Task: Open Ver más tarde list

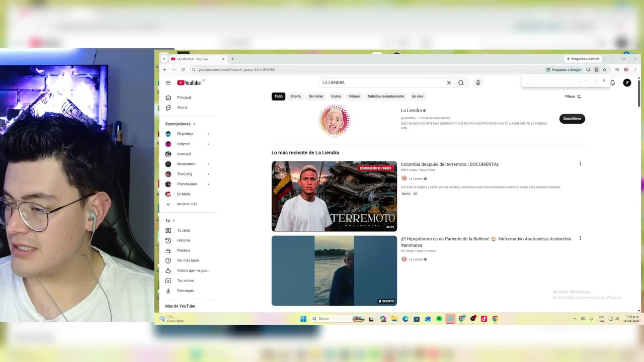Action: (x=187, y=260)
